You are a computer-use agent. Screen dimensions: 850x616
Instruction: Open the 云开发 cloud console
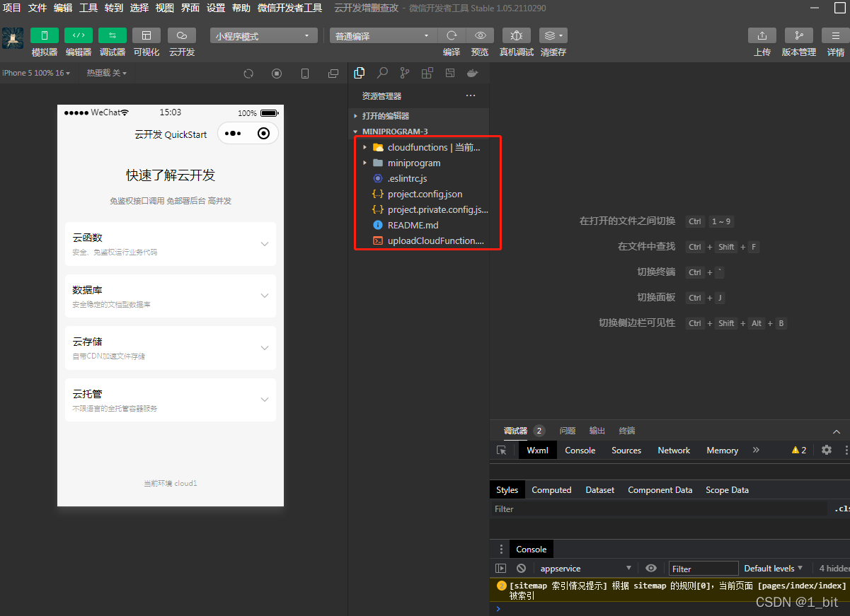[182, 35]
